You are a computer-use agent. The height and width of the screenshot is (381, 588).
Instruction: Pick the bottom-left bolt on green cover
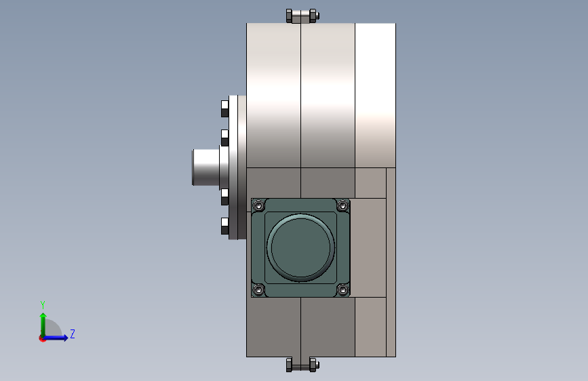point(259,289)
